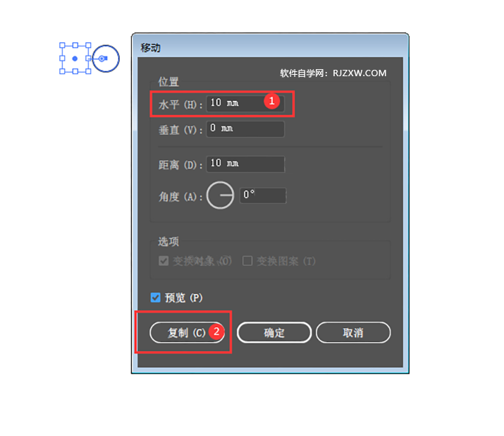The image size is (504, 436).
Task: Click the circled cursor icon beside selection
Action: [x=106, y=59]
